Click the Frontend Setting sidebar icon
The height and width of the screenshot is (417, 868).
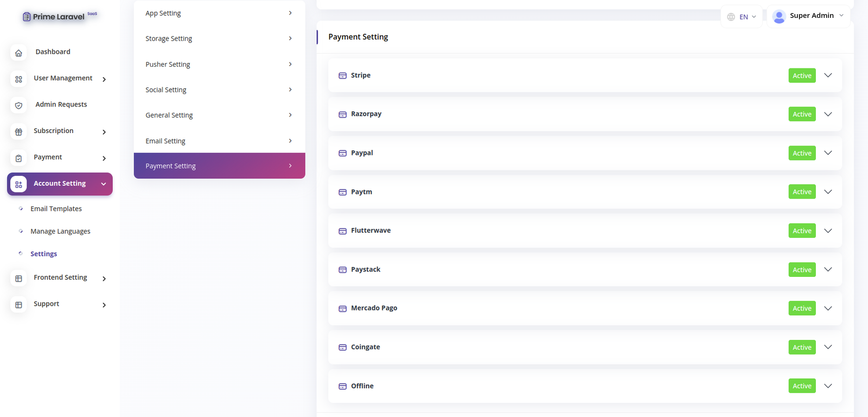tap(18, 279)
